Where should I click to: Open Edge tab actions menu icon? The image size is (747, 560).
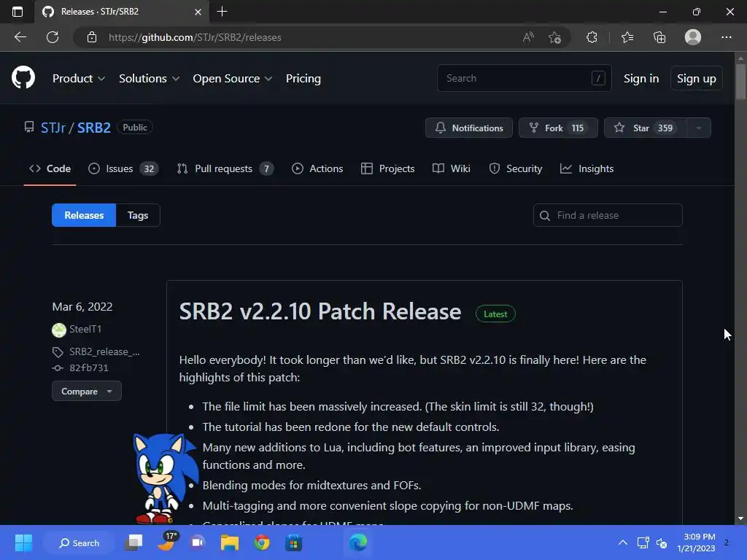coord(18,12)
